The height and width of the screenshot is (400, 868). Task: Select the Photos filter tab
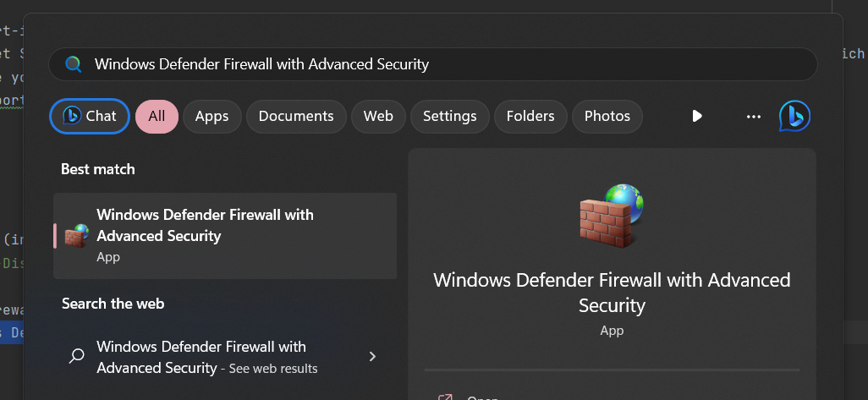tap(607, 117)
